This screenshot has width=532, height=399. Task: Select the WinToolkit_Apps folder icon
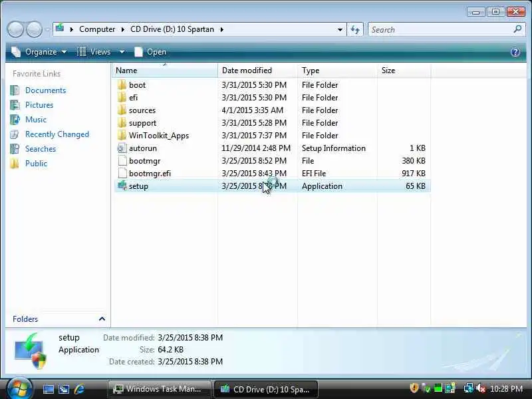click(122, 136)
